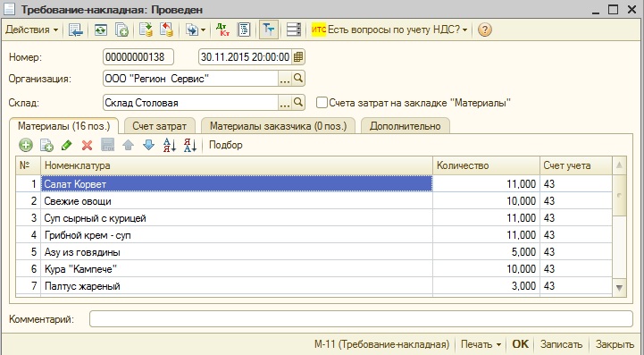Switch to the Счет затрат tab
This screenshot has width=644, height=355.
[x=159, y=126]
